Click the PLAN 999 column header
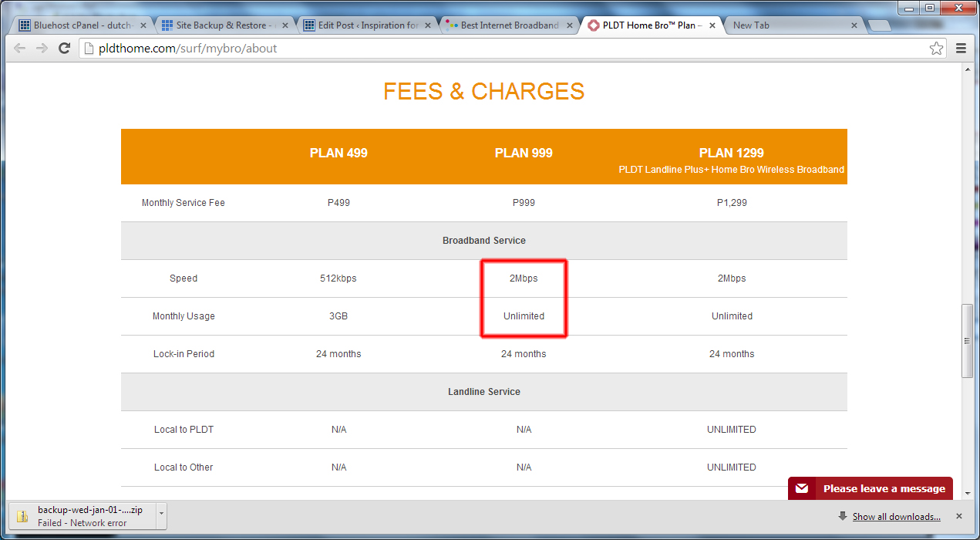The height and width of the screenshot is (540, 980). [524, 153]
